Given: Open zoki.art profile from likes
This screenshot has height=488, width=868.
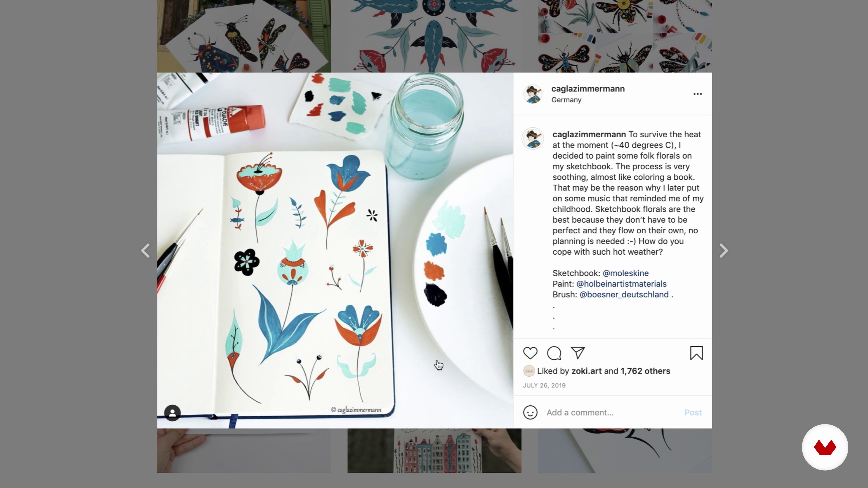Looking at the screenshot, I should pos(586,371).
